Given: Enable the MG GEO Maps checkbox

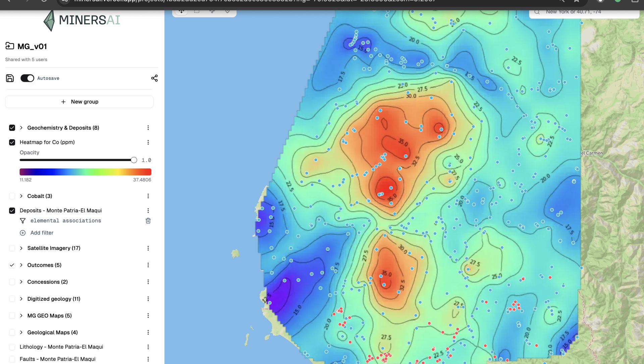Looking at the screenshot, I should coord(12,316).
